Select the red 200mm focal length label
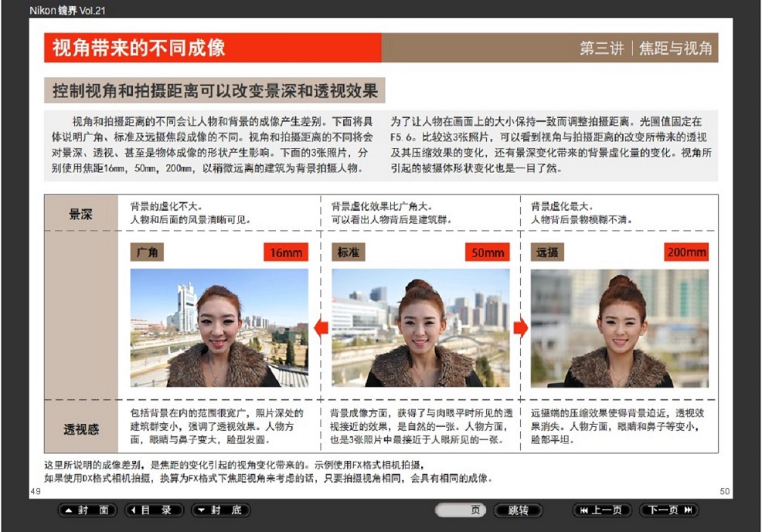Viewport: 762px width, 532px height. tap(685, 252)
